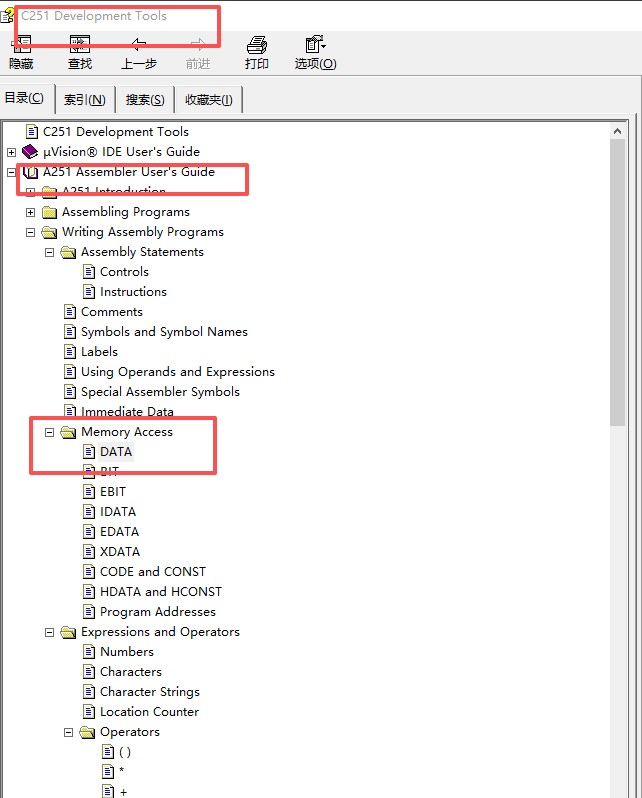
Task: Select Symbols and Symbol Names topic
Action: point(164,332)
